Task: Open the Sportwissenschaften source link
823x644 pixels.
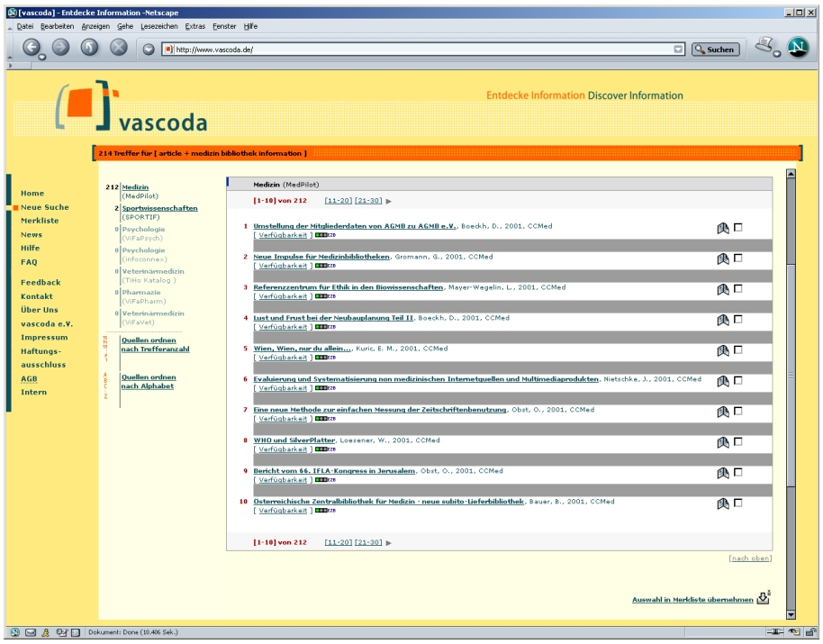Action: [159, 208]
